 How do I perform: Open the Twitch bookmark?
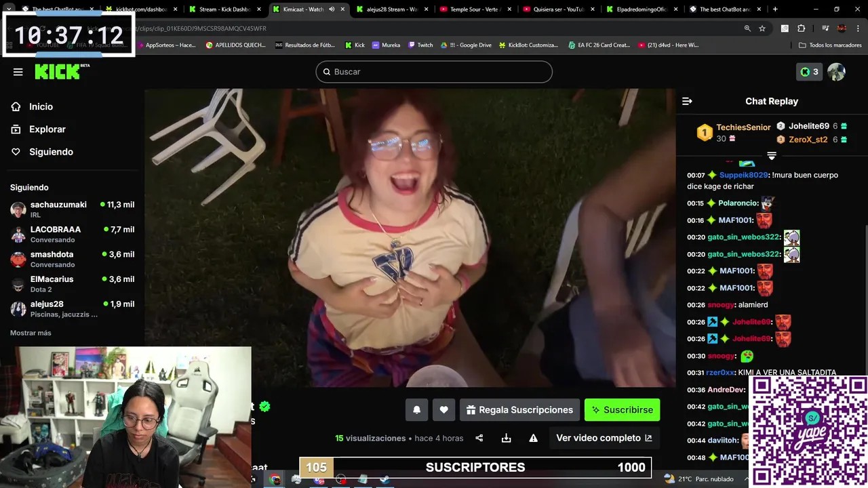[x=420, y=45]
